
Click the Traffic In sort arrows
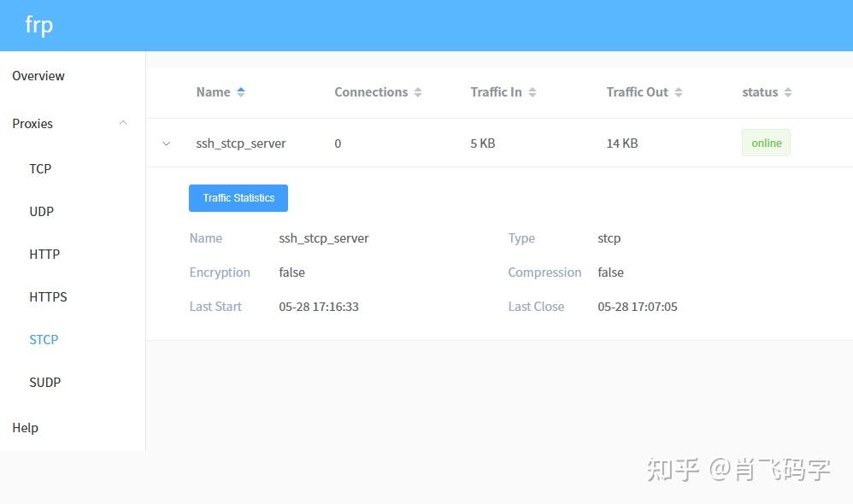point(532,91)
